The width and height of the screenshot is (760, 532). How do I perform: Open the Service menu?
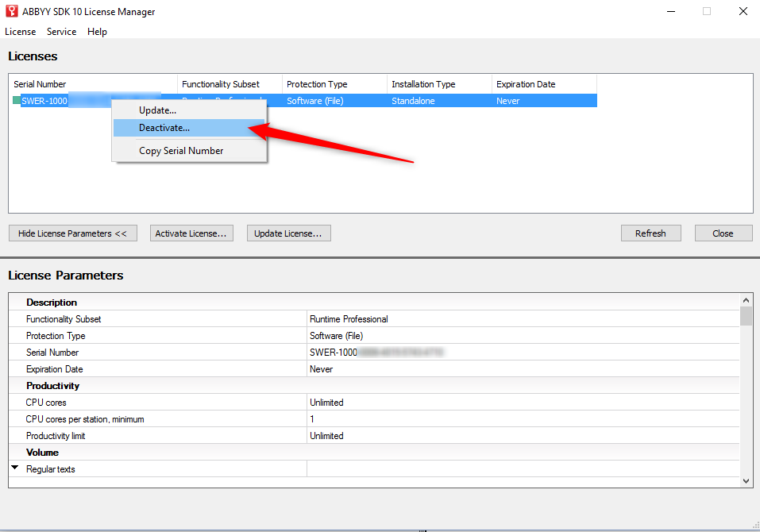pyautogui.click(x=62, y=32)
